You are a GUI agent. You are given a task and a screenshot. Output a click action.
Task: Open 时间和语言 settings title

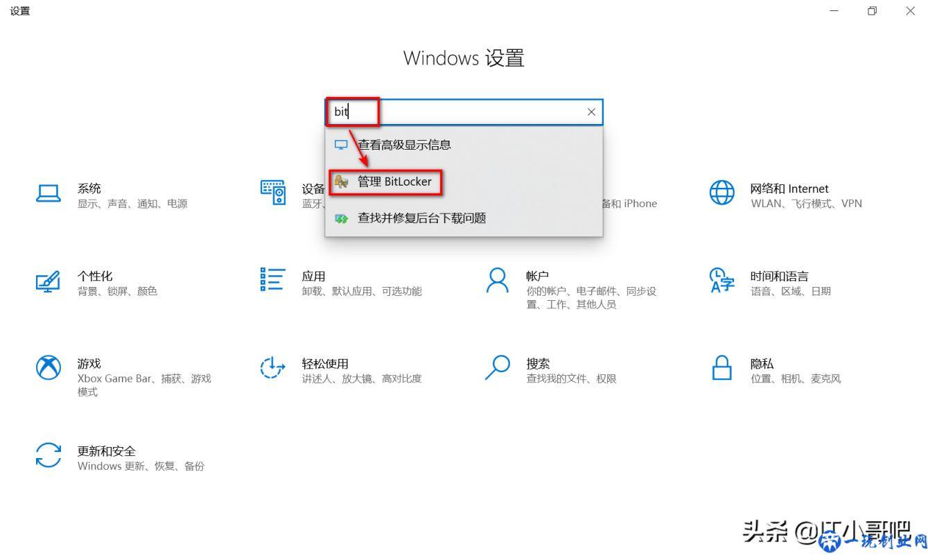tap(780, 276)
